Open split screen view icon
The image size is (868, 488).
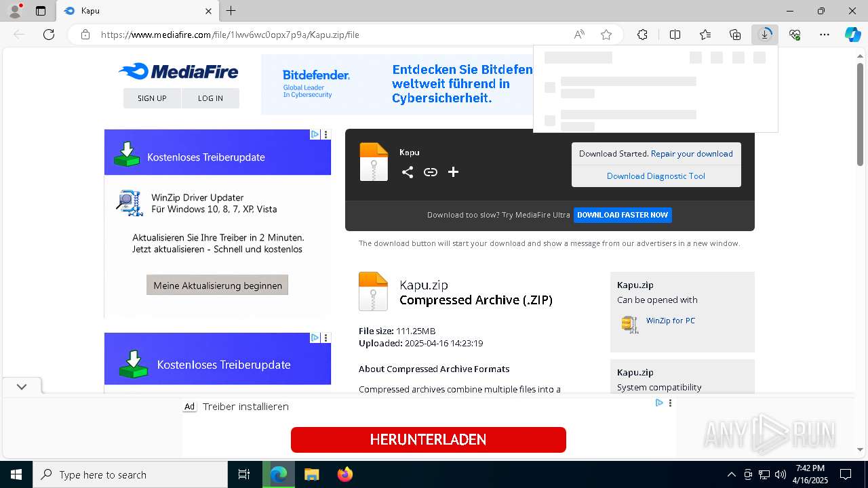(675, 35)
